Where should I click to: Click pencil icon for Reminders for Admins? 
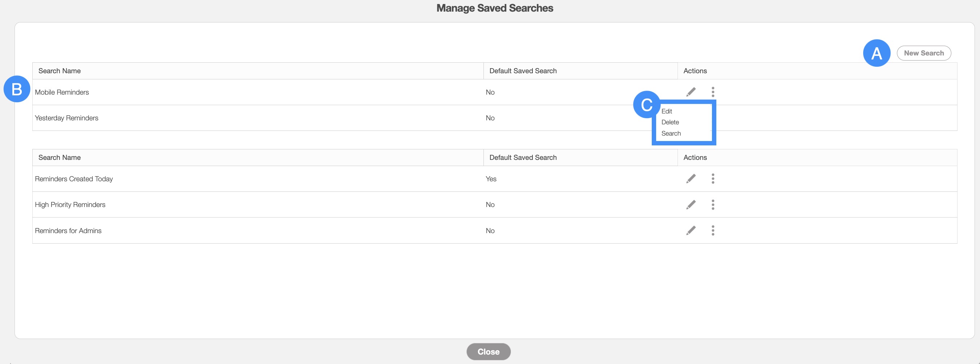click(691, 231)
